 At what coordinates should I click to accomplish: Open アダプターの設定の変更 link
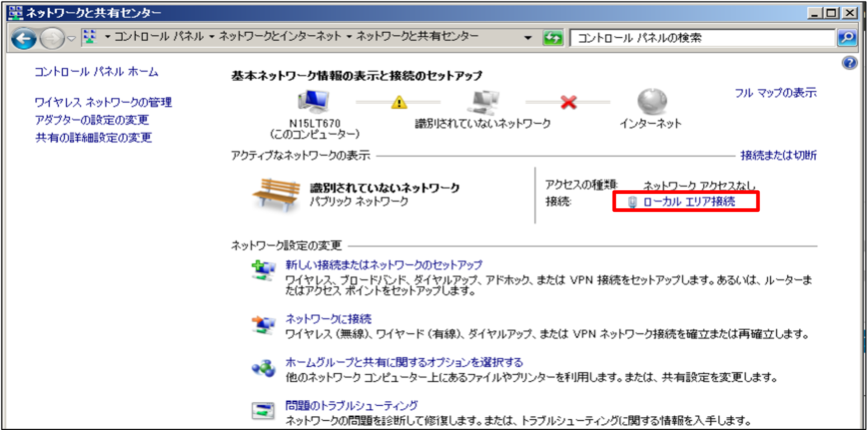click(x=92, y=120)
